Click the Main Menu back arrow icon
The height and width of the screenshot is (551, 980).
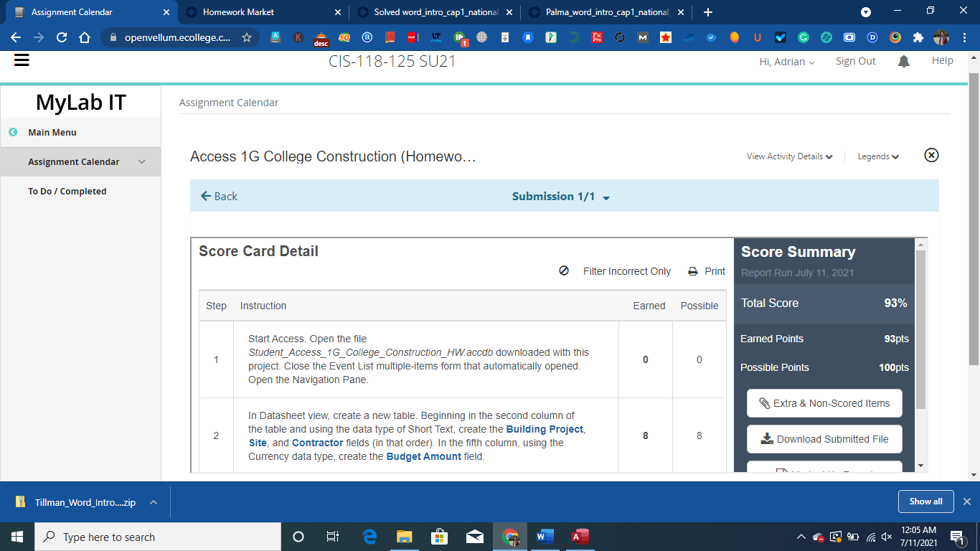(12, 132)
